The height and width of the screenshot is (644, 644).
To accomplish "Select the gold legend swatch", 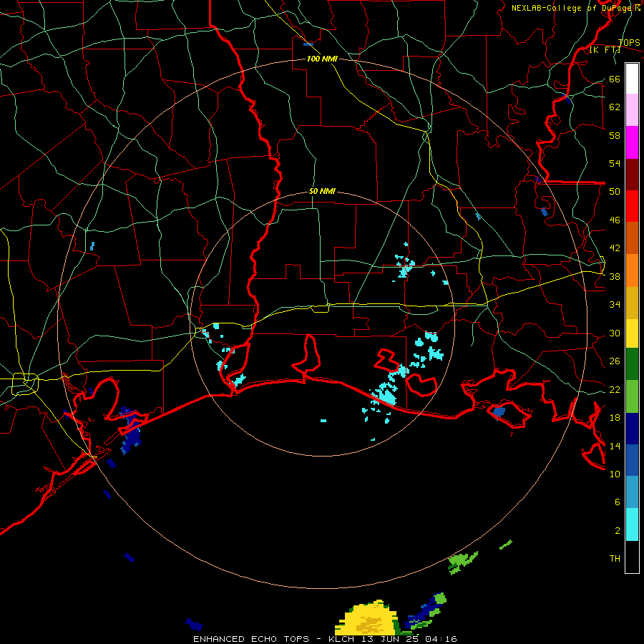I will point(632,303).
